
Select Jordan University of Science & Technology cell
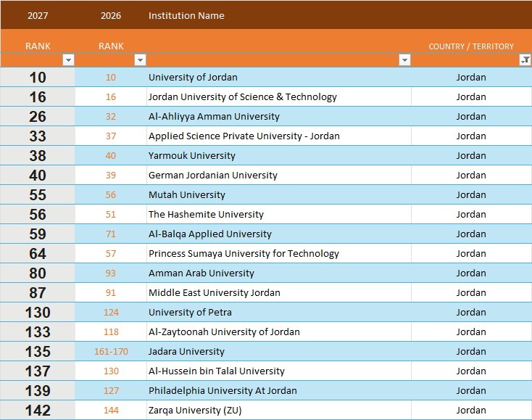(278, 96)
